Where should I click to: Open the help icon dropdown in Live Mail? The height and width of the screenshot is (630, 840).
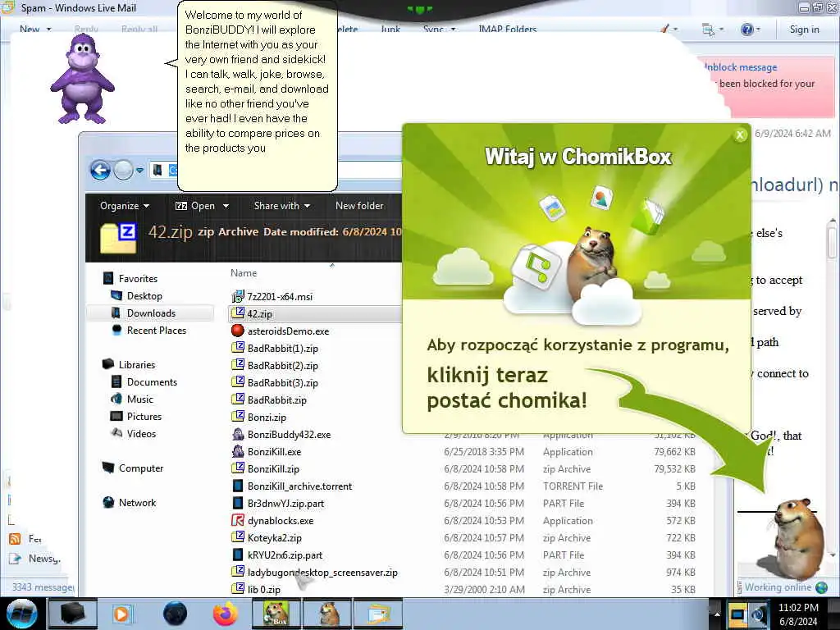point(751,30)
